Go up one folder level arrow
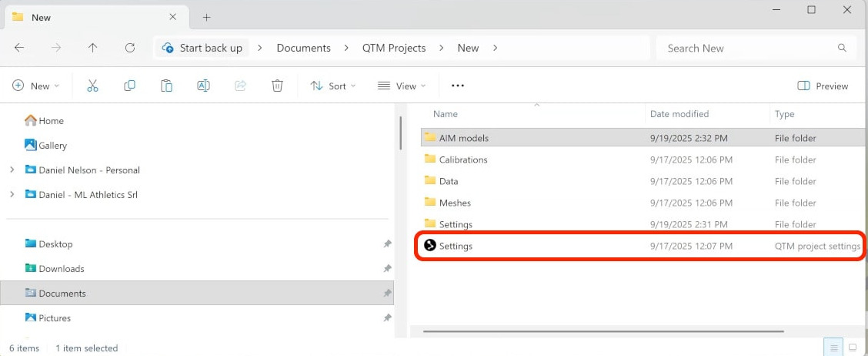The width and height of the screenshot is (868, 356). pos(92,49)
